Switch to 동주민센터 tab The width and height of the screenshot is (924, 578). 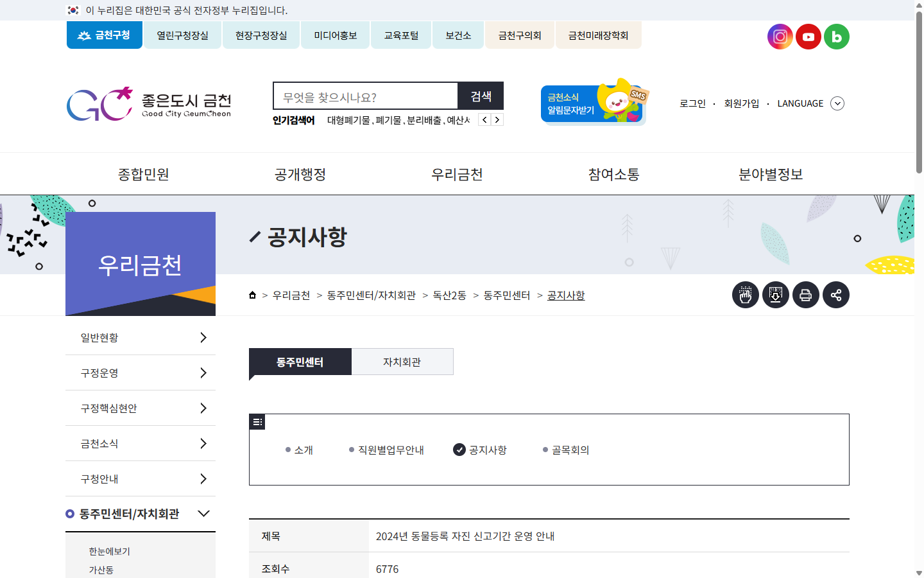coord(300,362)
